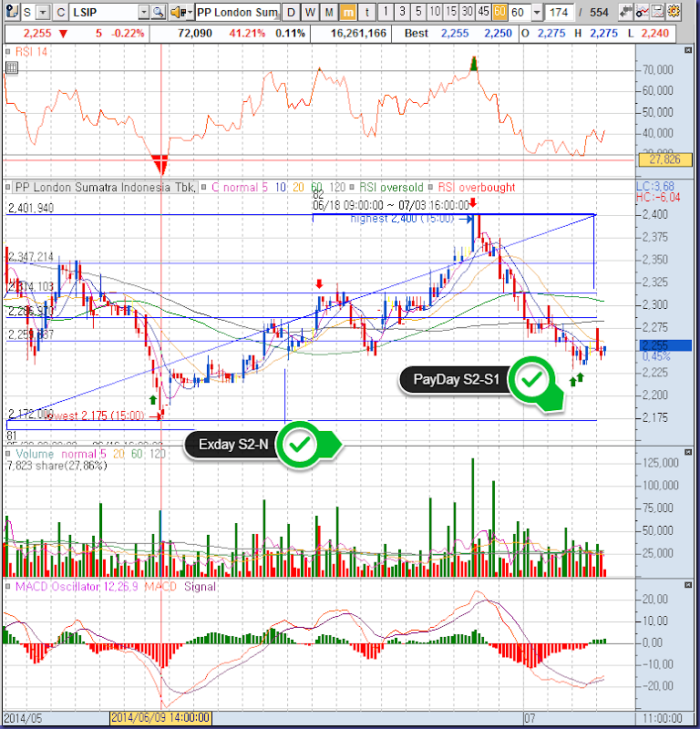This screenshot has width=700, height=729.
Task: Select the highlighted minute (m) period
Action: (x=348, y=13)
